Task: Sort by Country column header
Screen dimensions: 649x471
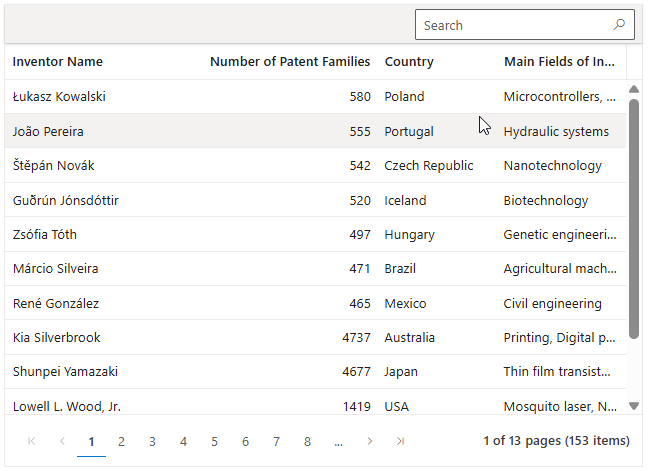Action: coord(409,62)
